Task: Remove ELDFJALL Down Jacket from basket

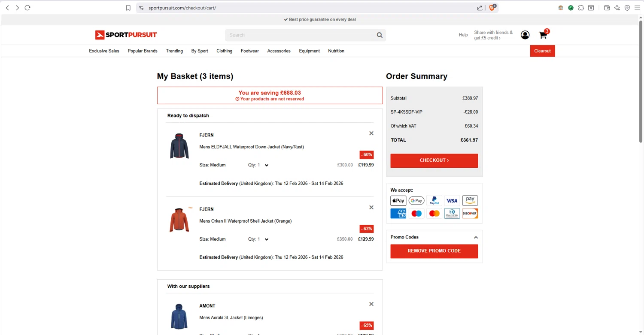Action: coord(371,133)
